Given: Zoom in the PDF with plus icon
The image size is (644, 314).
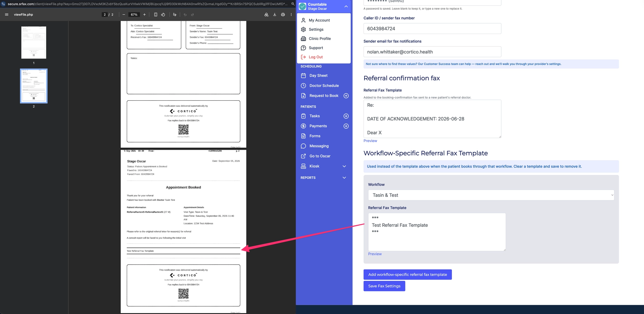Looking at the screenshot, I should pos(144,14).
